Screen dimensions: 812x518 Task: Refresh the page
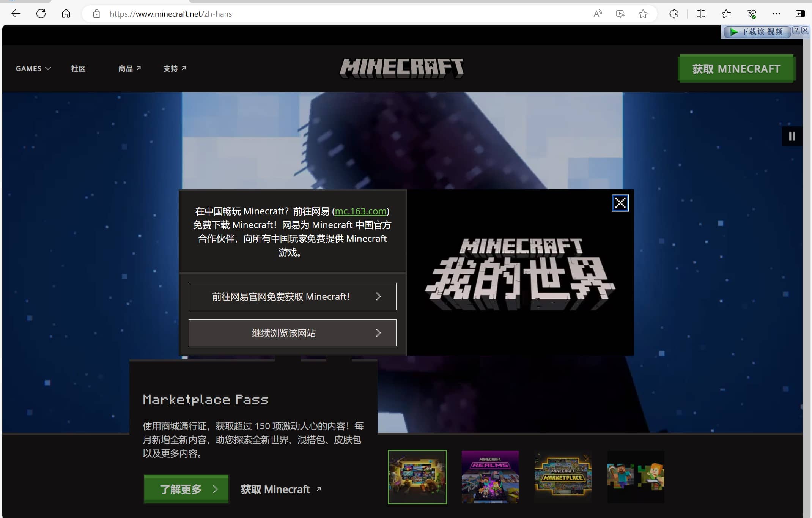click(41, 14)
